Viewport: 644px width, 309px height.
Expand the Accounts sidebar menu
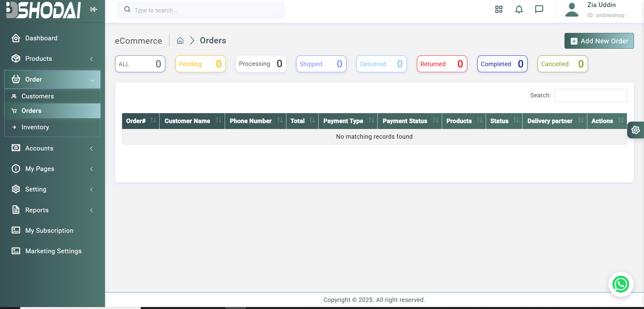52,148
